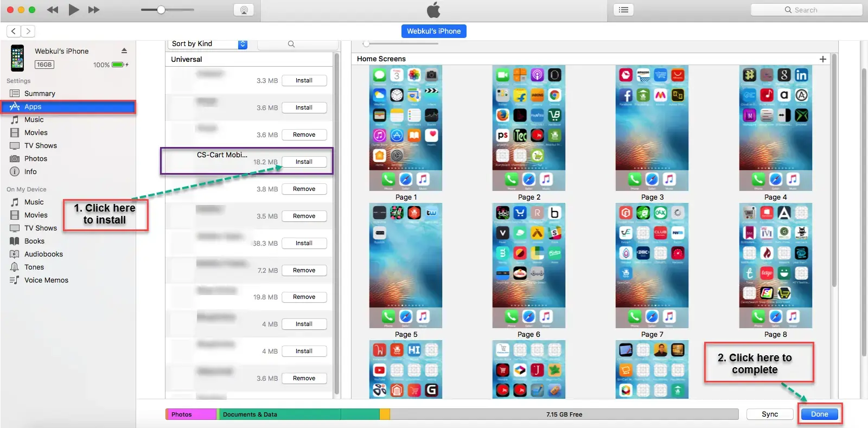The image size is (868, 428).
Task: Add a home screen with the plus icon
Action: 823,59
